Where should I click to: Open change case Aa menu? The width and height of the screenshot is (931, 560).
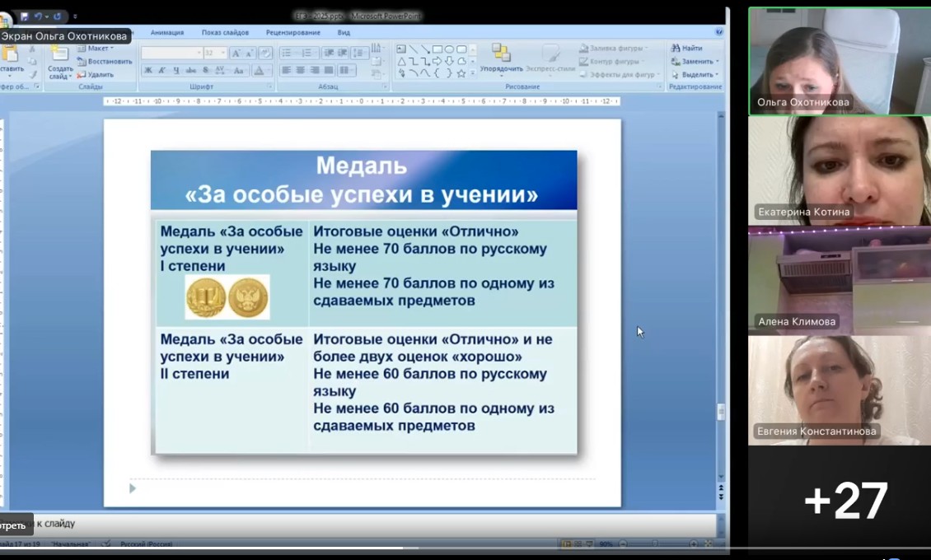click(x=239, y=71)
